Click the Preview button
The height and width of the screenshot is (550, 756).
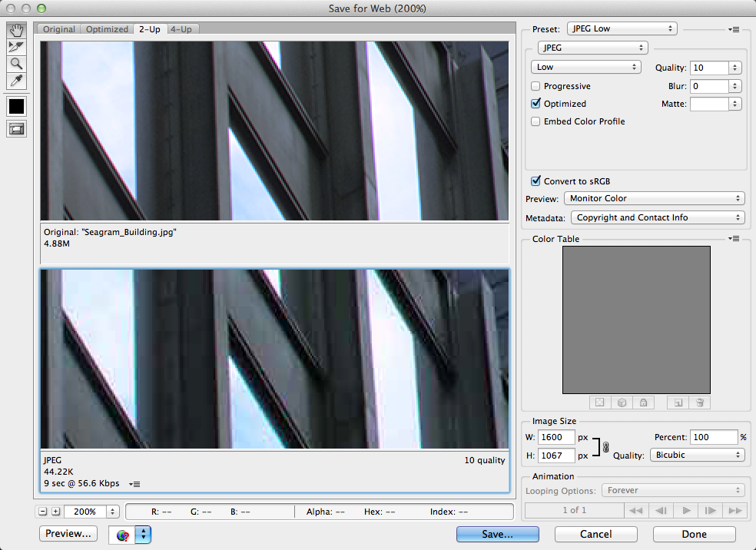tap(68, 533)
